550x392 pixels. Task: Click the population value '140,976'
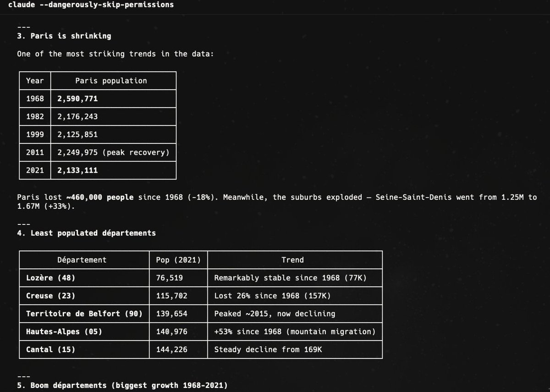[172, 331]
